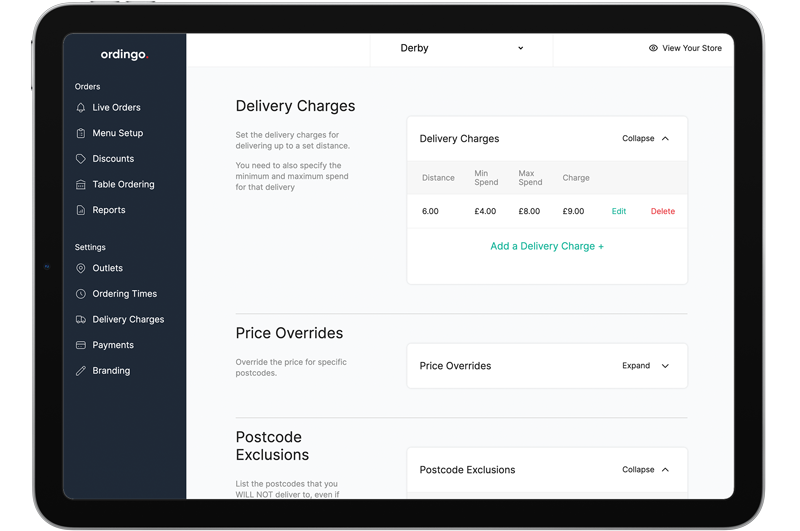The height and width of the screenshot is (531, 800).
Task: Click the Price Overrides card title
Action: click(x=455, y=366)
